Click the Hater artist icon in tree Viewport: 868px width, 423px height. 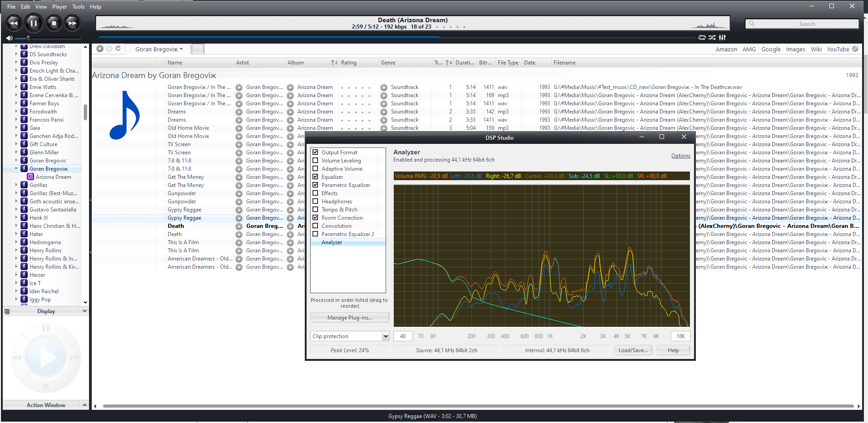tap(24, 234)
